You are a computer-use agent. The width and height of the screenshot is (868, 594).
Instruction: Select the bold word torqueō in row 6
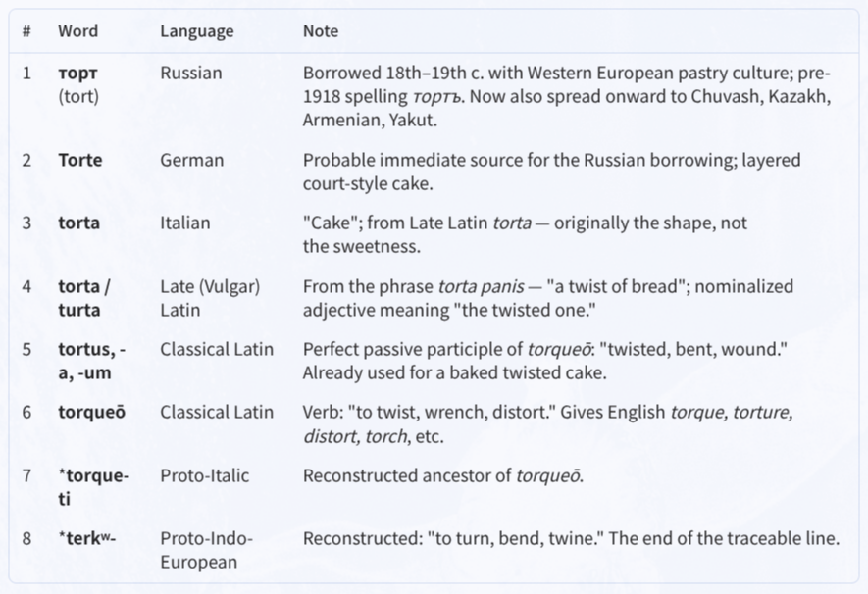click(92, 413)
